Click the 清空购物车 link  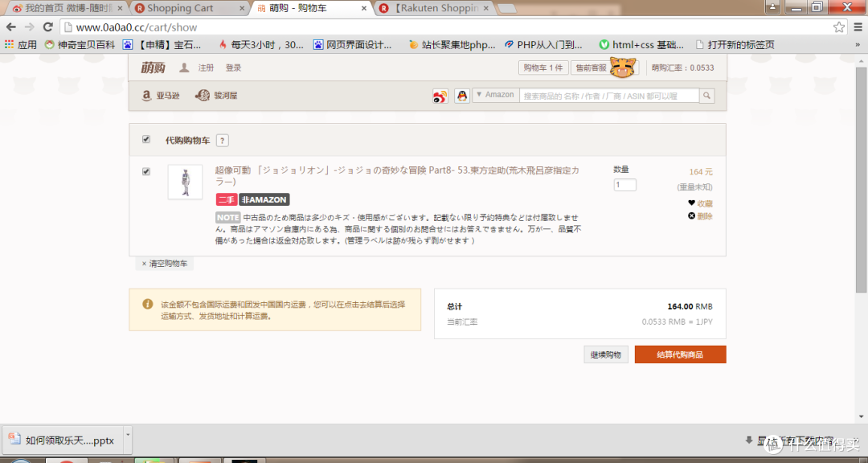[165, 264]
